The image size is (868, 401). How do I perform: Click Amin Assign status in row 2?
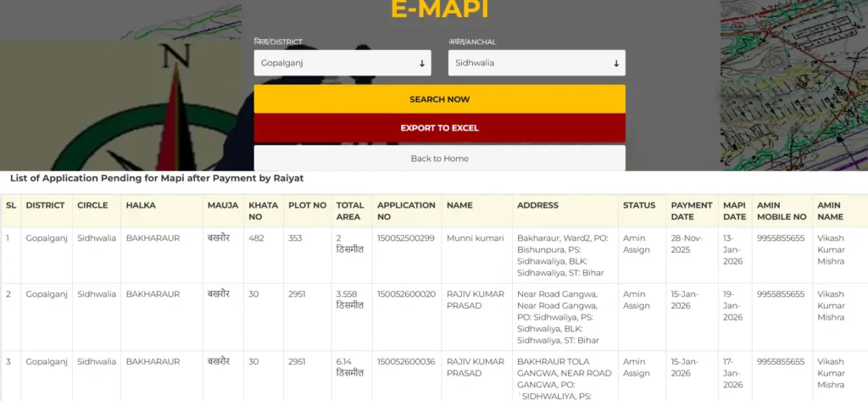(x=636, y=300)
